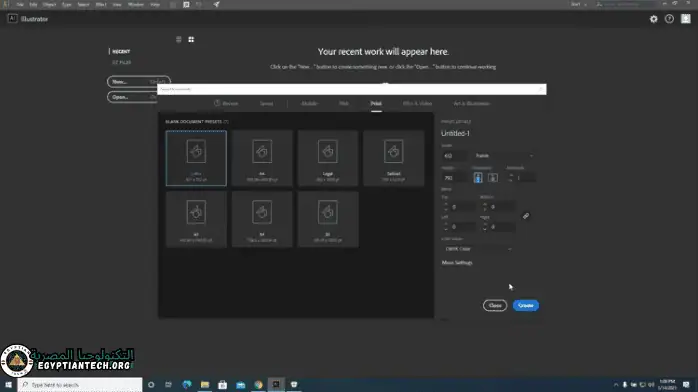
Task: Choose landscape orientation icon
Action: click(x=492, y=178)
